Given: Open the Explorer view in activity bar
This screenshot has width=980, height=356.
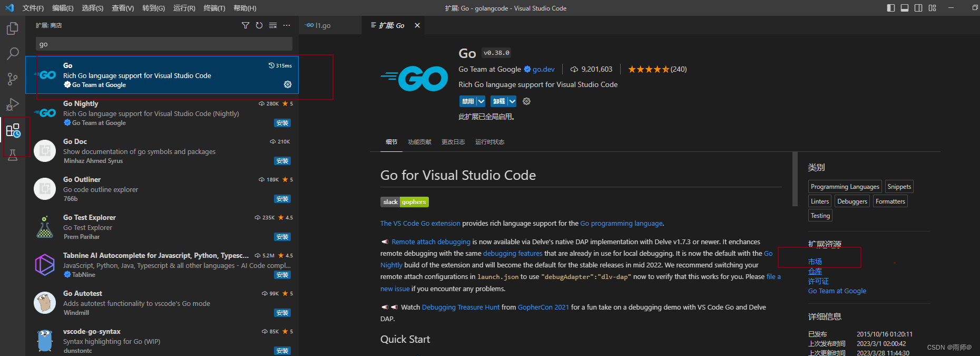Looking at the screenshot, I should [x=13, y=28].
